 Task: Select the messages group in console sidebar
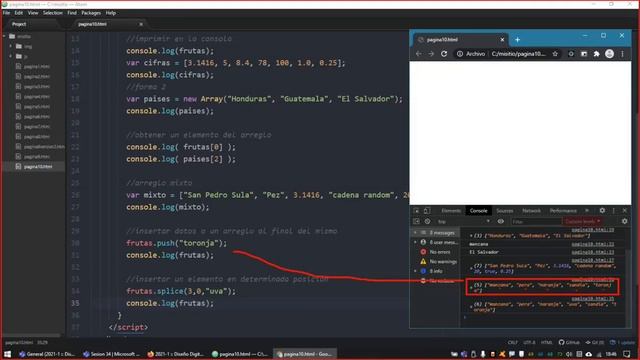(x=436, y=233)
